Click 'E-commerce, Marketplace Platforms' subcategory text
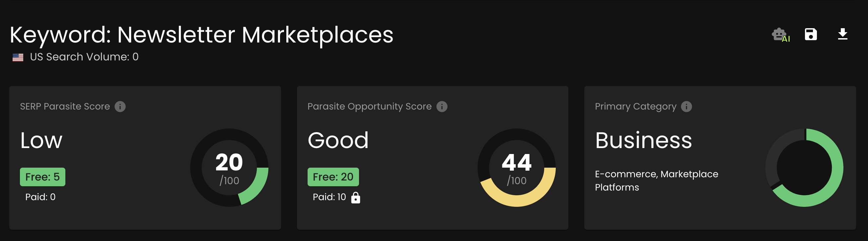Image resolution: width=868 pixels, height=241 pixels. click(656, 181)
